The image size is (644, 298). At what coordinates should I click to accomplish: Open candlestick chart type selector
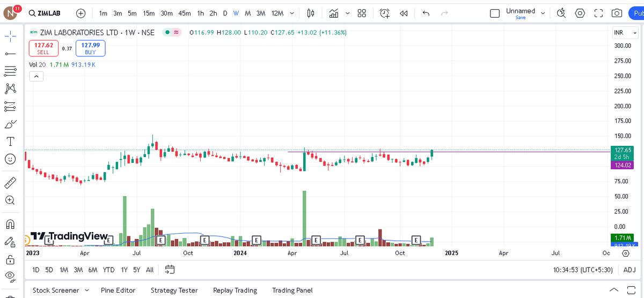pos(311,13)
